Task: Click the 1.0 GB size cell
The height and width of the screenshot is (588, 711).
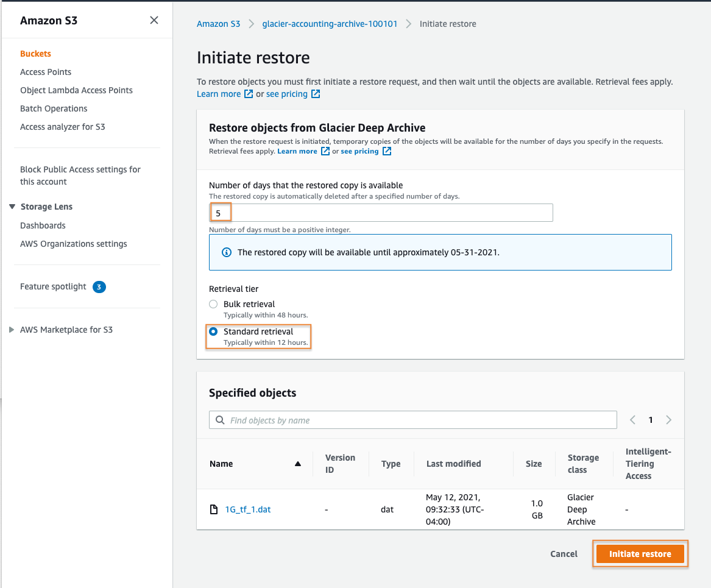Action: click(537, 509)
